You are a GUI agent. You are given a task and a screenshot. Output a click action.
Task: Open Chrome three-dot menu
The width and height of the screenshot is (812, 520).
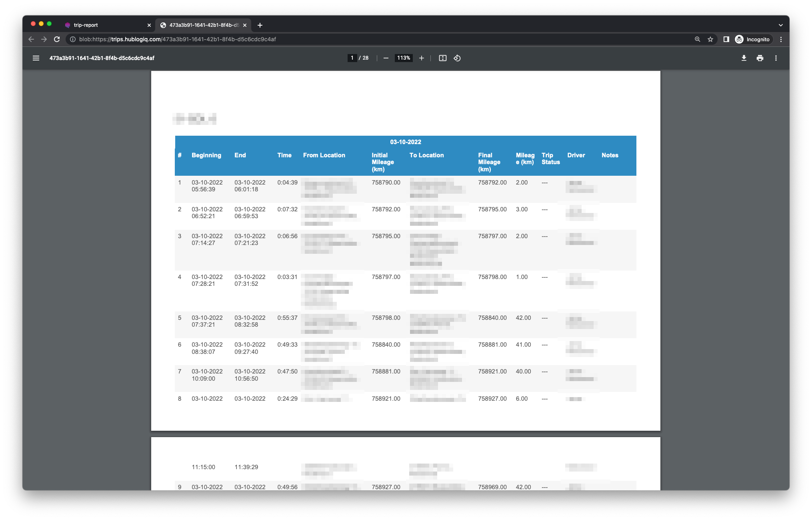coord(781,39)
